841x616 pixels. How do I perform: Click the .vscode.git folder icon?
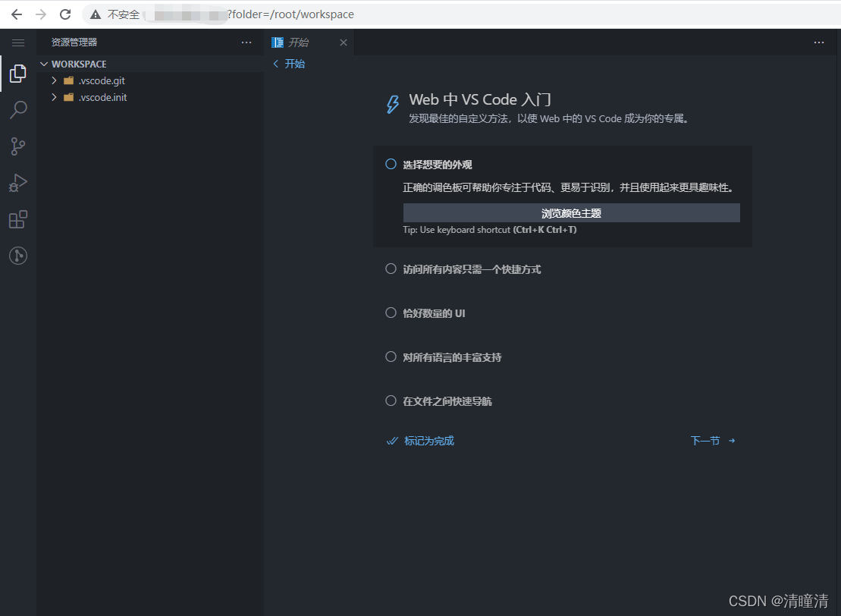(69, 80)
